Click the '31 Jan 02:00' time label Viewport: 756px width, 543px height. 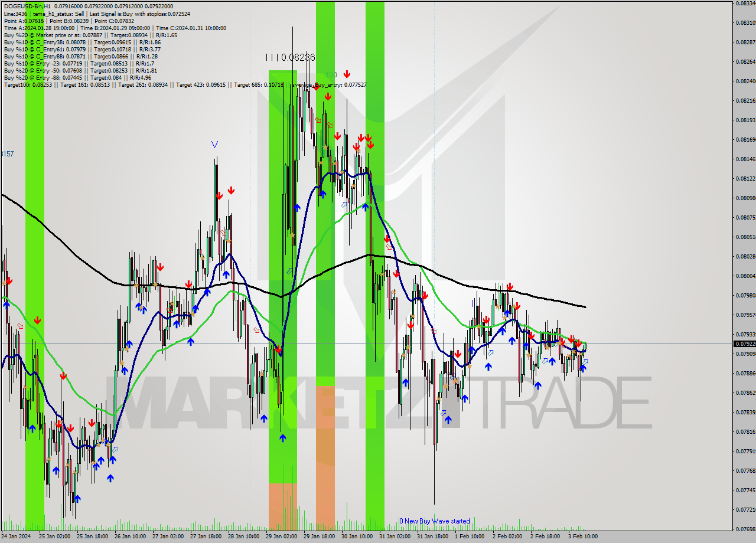395,537
